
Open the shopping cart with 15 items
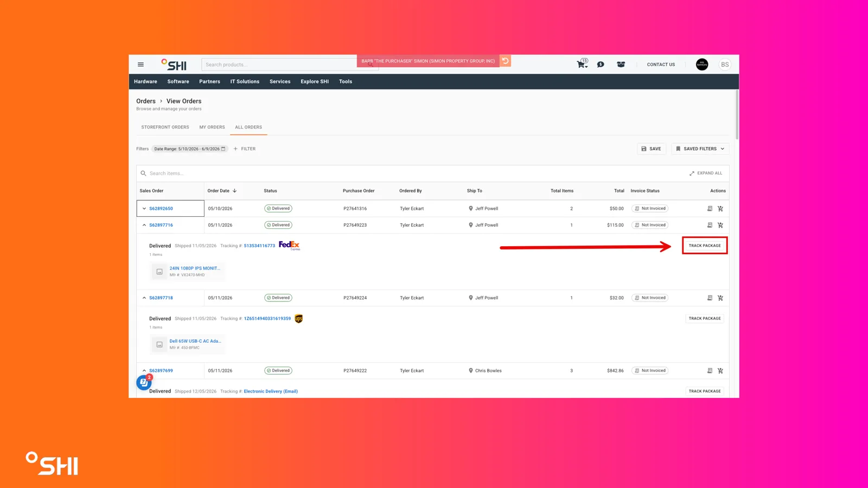point(582,64)
